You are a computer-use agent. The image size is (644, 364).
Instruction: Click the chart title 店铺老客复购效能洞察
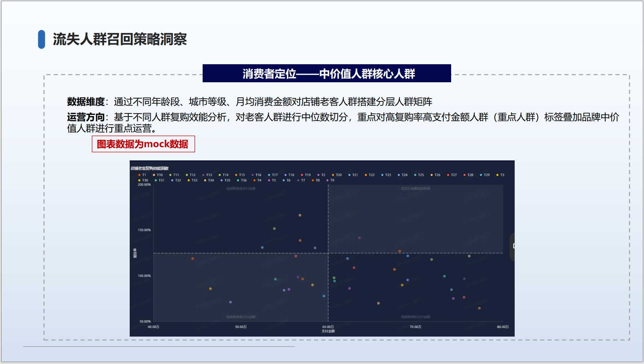(150, 168)
